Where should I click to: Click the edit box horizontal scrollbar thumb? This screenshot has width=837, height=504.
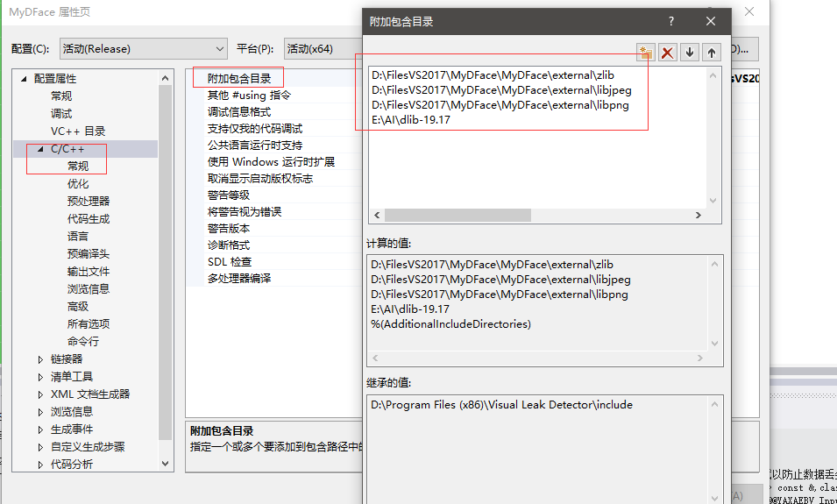click(x=458, y=215)
